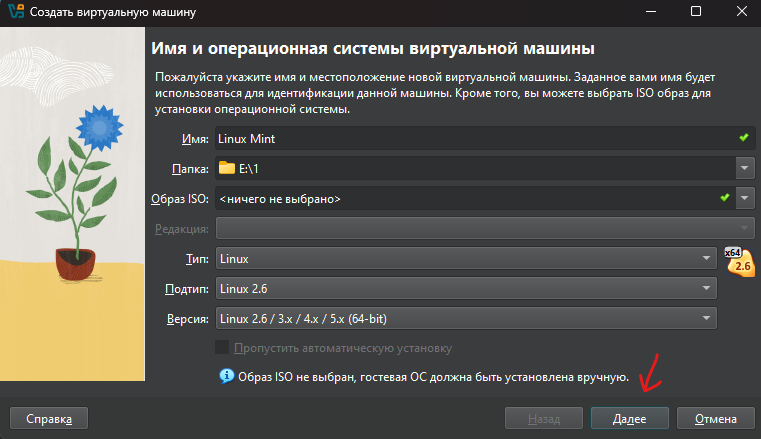761x439 pixels.
Task: Click the Подтип: label
Action: pos(187,289)
